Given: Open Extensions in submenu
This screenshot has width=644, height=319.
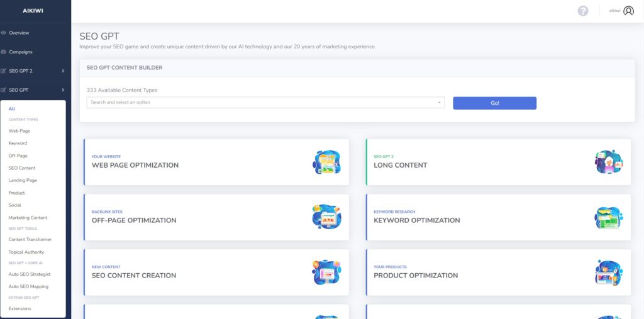Looking at the screenshot, I should (19, 309).
